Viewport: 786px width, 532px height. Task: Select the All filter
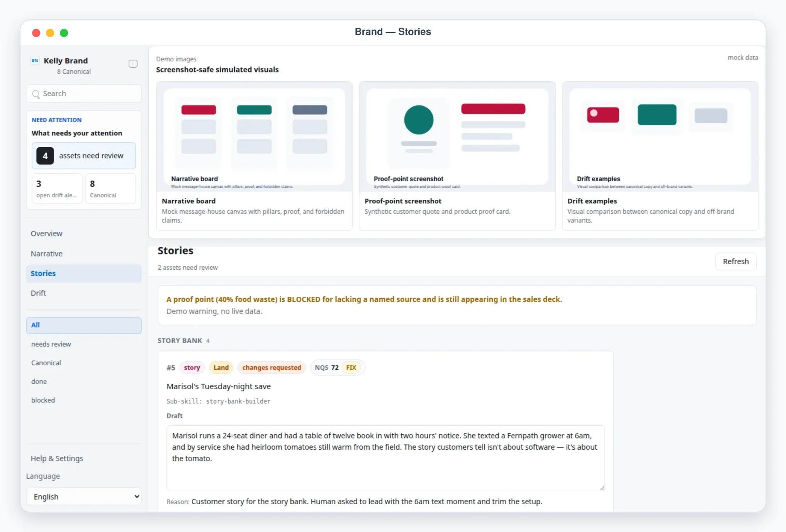84,325
